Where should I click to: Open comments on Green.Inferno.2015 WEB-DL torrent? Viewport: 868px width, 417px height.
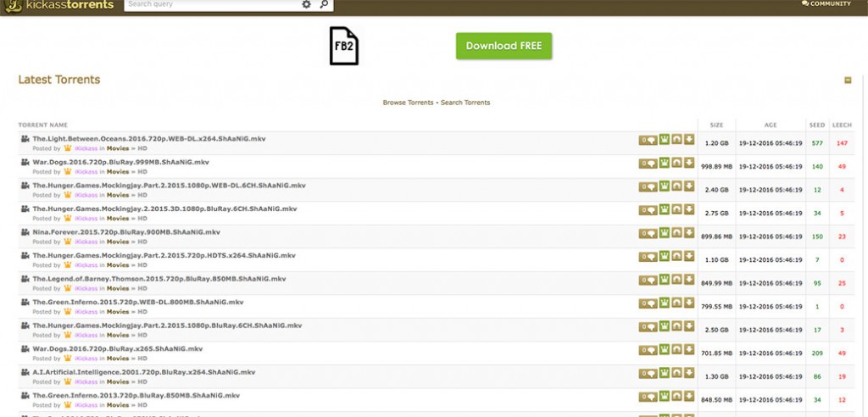click(648, 303)
